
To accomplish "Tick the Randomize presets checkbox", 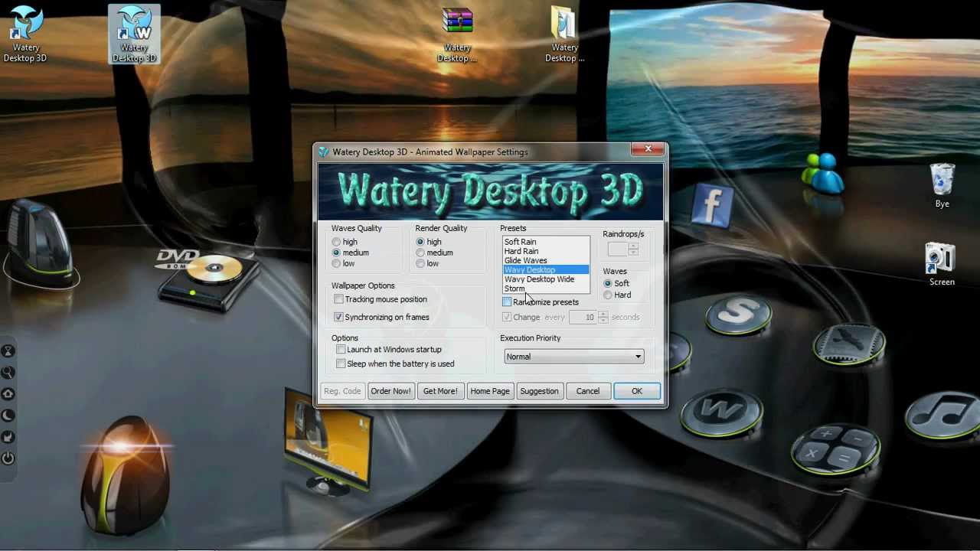I will point(507,302).
